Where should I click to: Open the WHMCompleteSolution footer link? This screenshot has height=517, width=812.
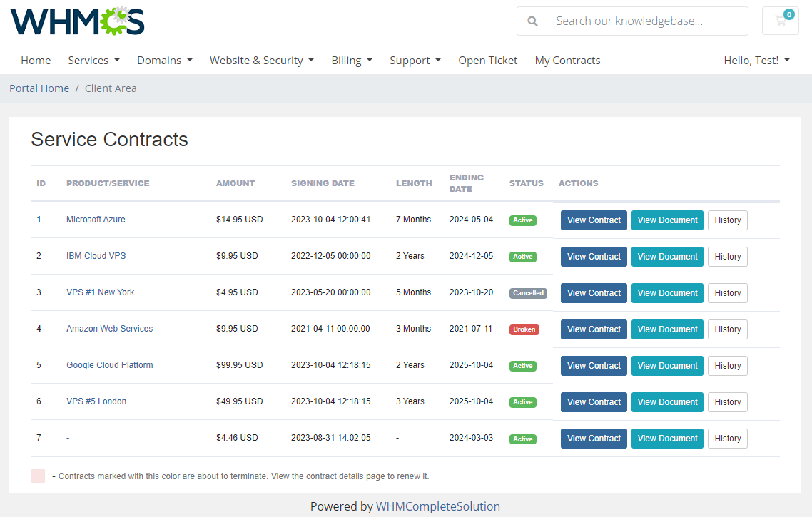[x=438, y=506]
